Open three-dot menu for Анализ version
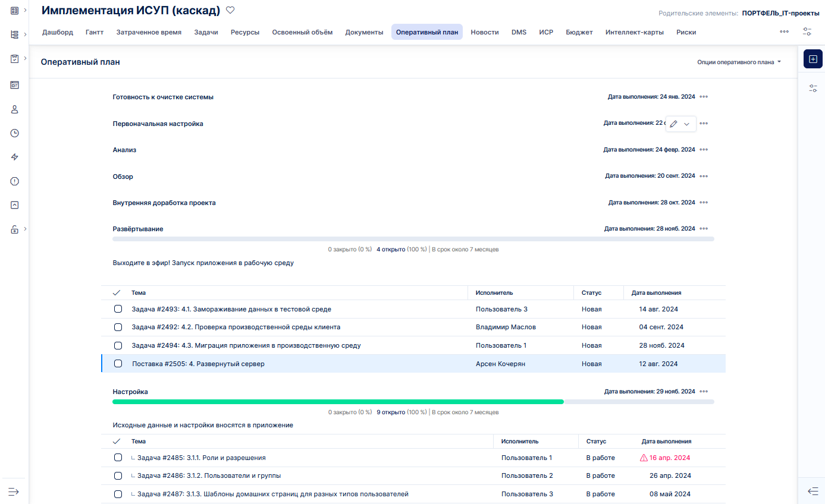 tap(704, 150)
